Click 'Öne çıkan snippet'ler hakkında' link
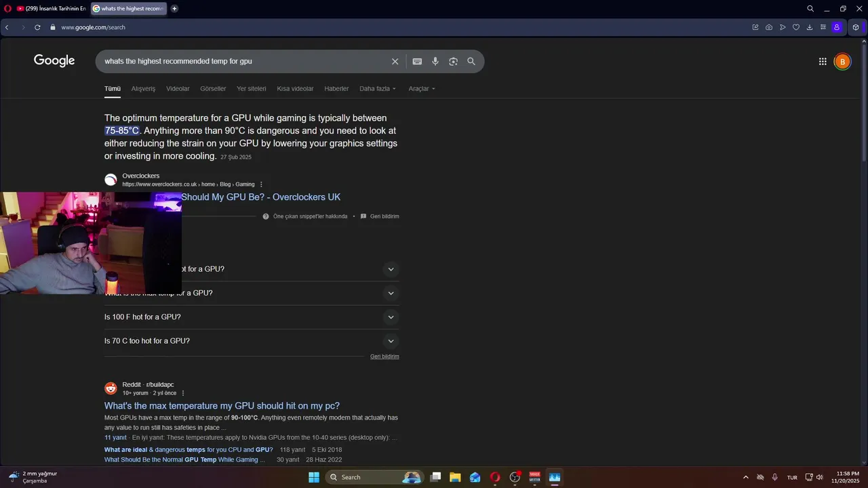 310,216
